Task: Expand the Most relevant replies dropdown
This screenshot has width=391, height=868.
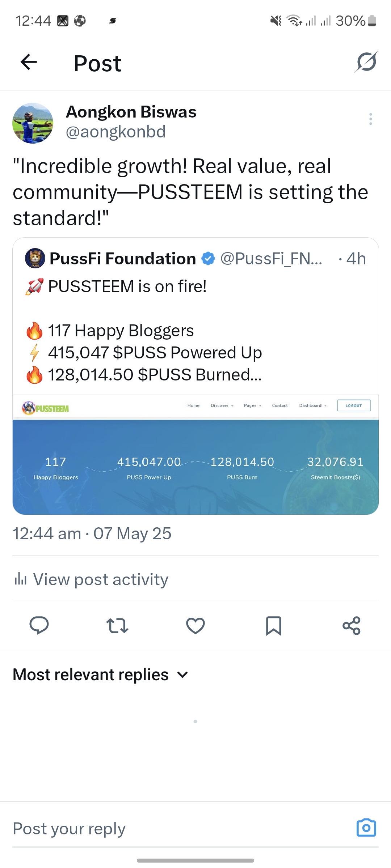Action: pyautogui.click(x=101, y=675)
